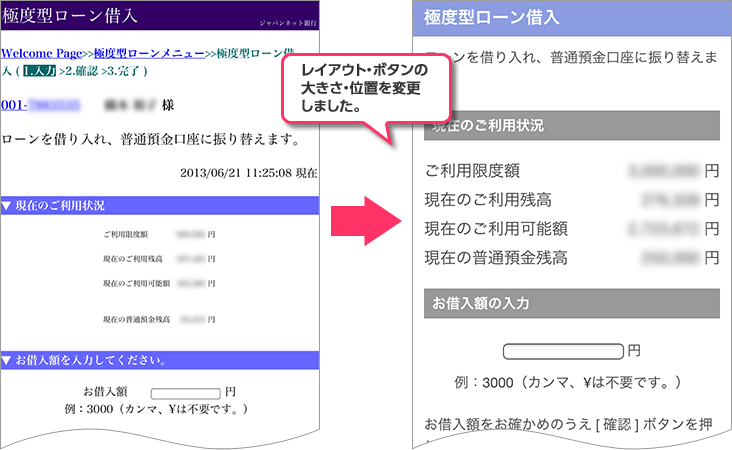Focus the borrowing amount input in new layout
This screenshot has height=450, width=732.
tap(563, 352)
